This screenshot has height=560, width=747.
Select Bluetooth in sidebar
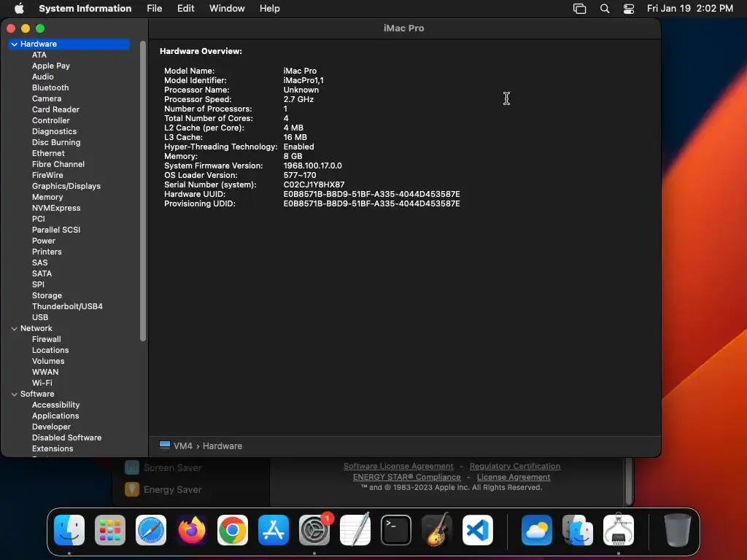coord(50,87)
